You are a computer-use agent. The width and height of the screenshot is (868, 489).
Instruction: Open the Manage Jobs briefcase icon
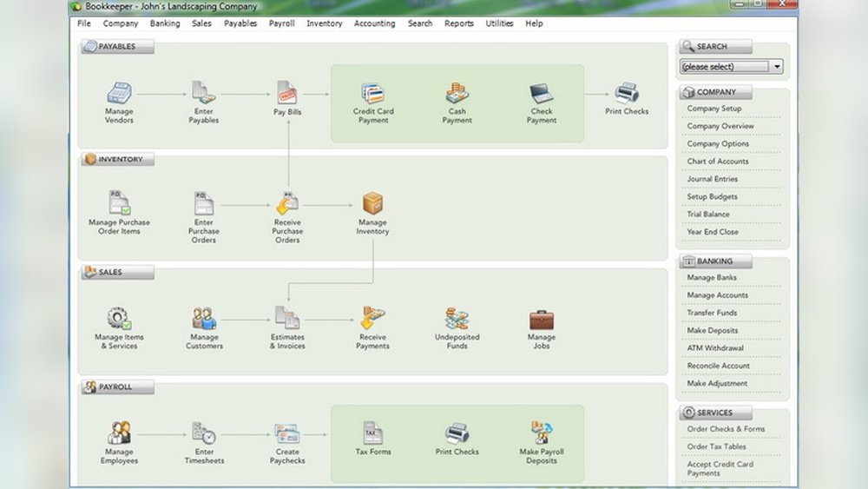point(542,319)
